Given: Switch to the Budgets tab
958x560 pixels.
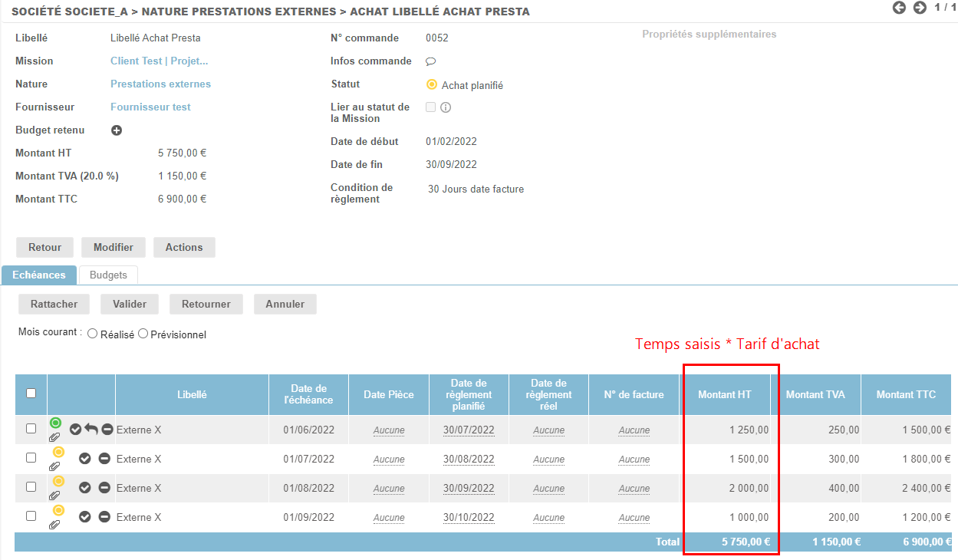Looking at the screenshot, I should pyautogui.click(x=108, y=275).
